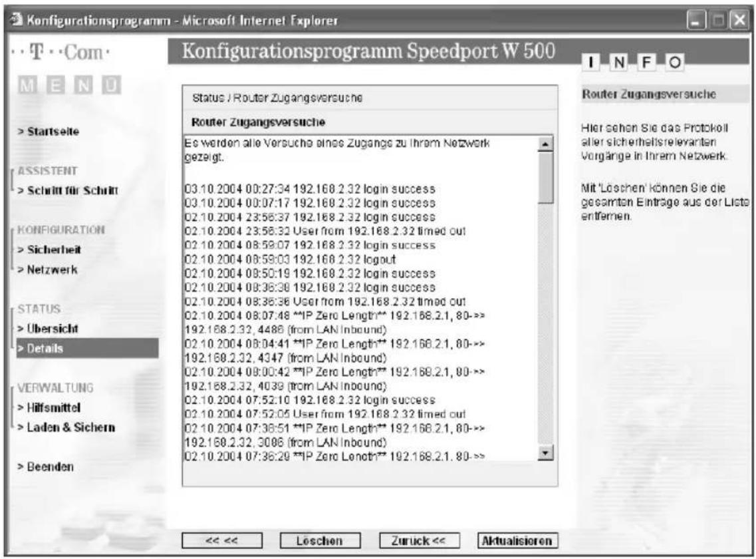Click log entry 03.10.2004 00:07:17 login success
Viewport: 756px width, 559px height.
[x=310, y=203]
